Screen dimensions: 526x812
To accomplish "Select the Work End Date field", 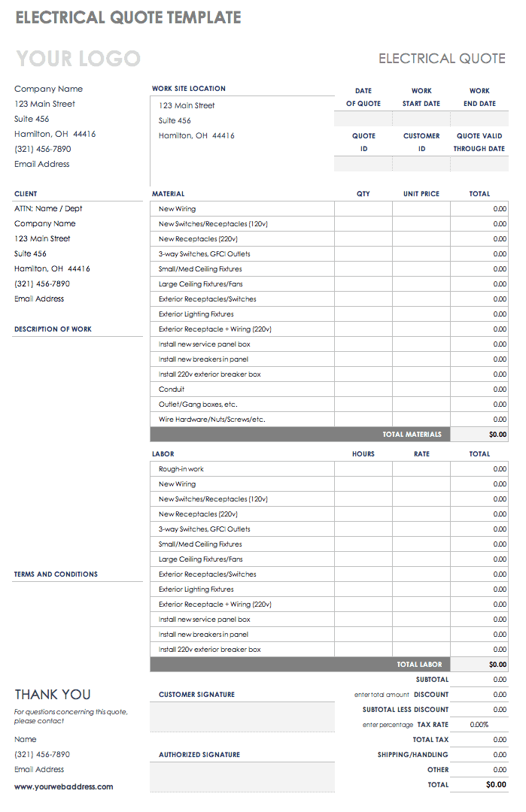I will [479, 120].
